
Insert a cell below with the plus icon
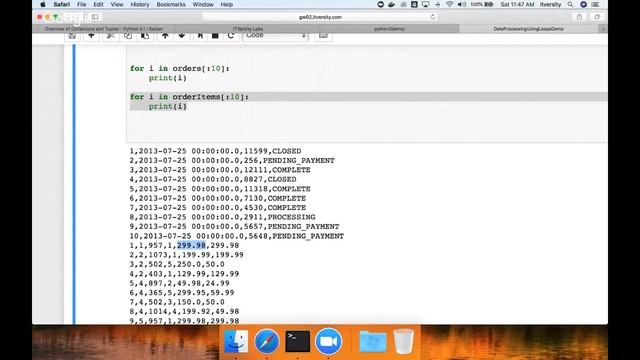pyautogui.click(x=91, y=36)
